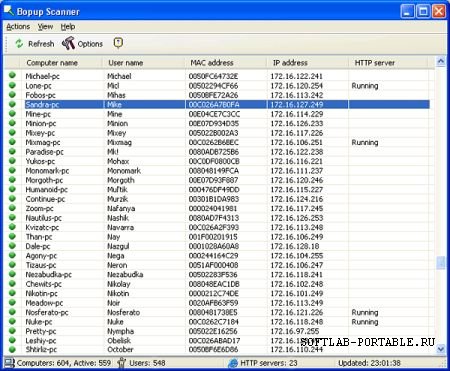
Task: Click green status icon of Than-pc
Action: 12,236
